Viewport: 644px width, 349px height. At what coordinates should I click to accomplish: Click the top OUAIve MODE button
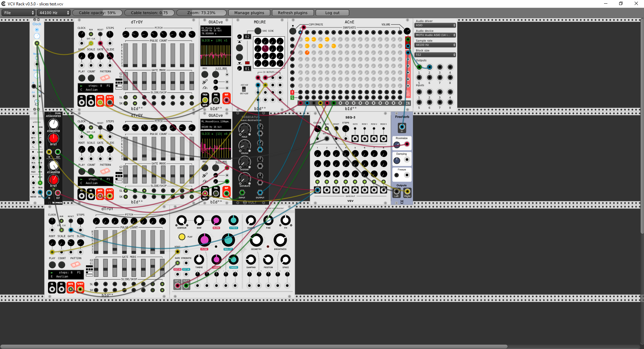coord(205,74)
